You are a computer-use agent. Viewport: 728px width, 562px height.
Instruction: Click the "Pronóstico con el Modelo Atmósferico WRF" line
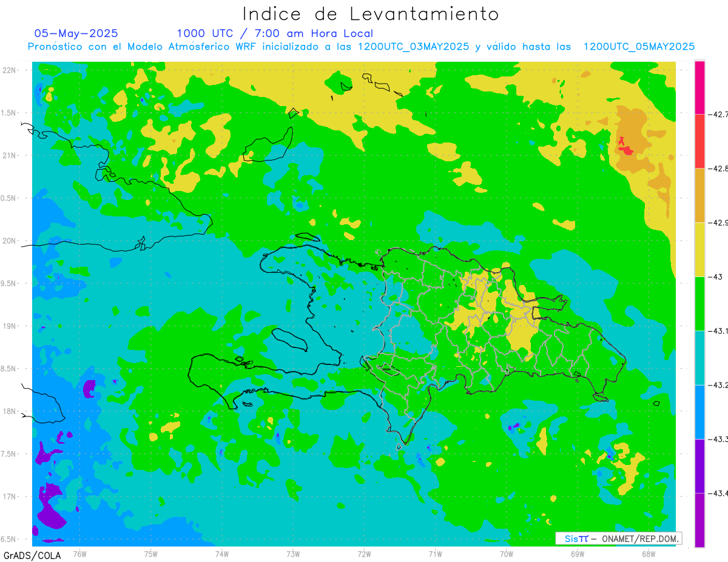click(x=361, y=47)
